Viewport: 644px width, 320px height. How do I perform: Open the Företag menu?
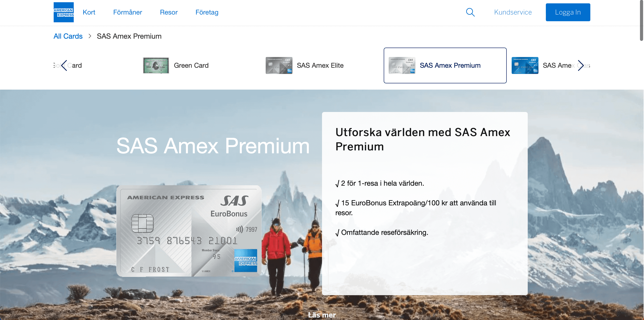207,12
